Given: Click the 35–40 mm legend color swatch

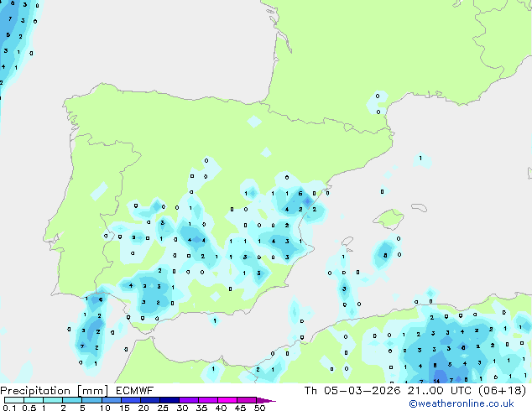Looking at the screenshot, I should coord(207,400).
